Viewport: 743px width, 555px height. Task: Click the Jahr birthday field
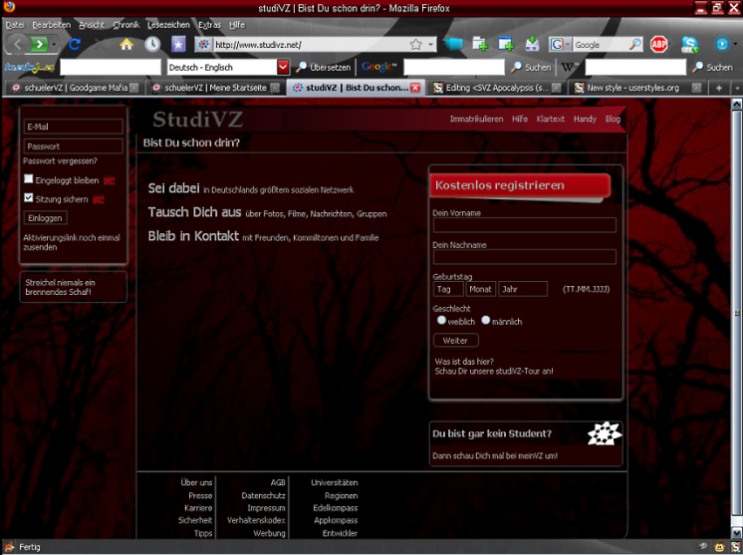tap(523, 289)
